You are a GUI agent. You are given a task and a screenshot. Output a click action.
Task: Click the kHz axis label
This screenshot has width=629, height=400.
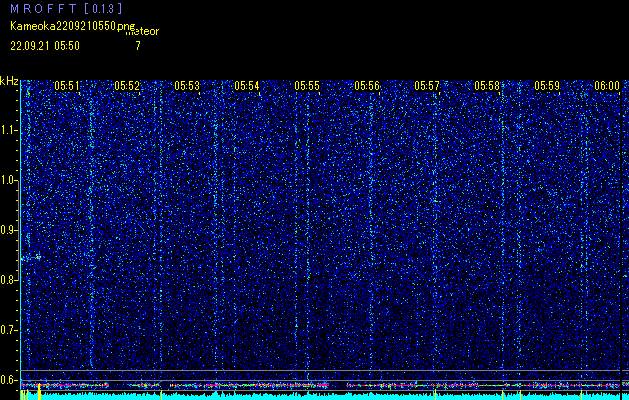tap(9, 81)
